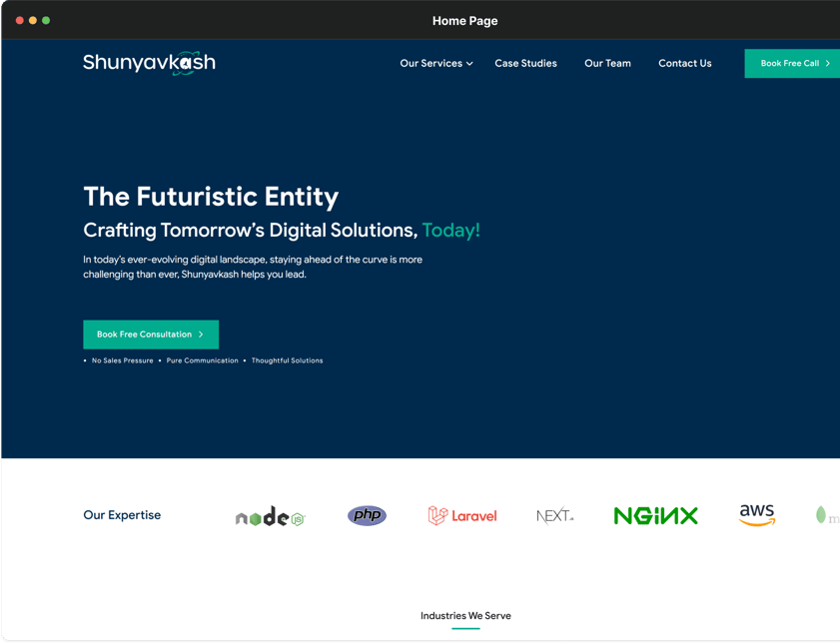Close the window with the red button
This screenshot has height=643, width=840.
[20, 20]
